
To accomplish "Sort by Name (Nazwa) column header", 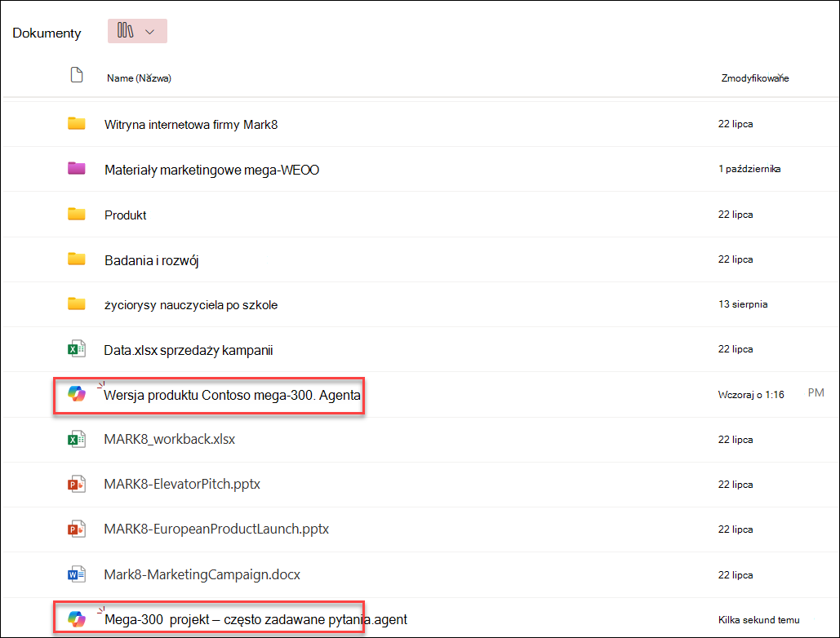I will coord(139,78).
